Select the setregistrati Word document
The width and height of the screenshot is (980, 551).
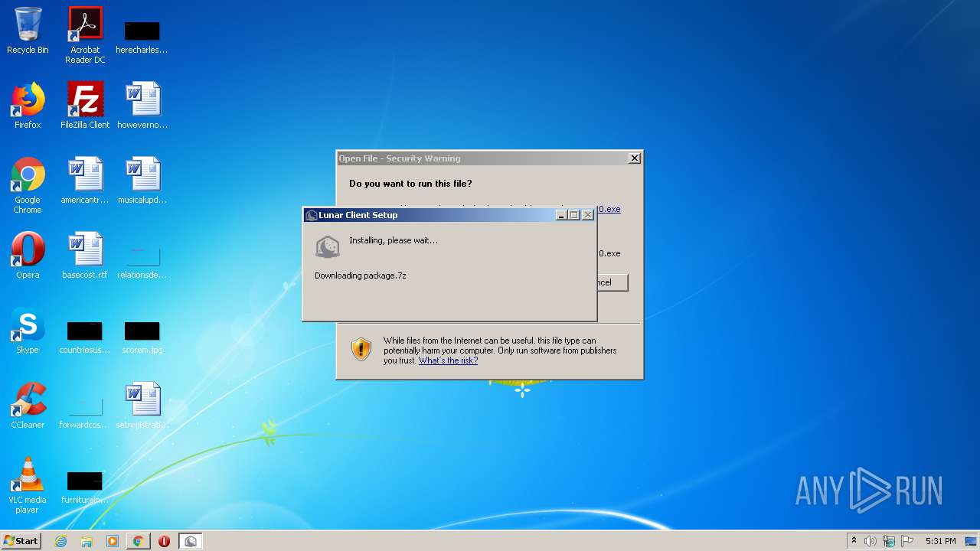(x=142, y=406)
